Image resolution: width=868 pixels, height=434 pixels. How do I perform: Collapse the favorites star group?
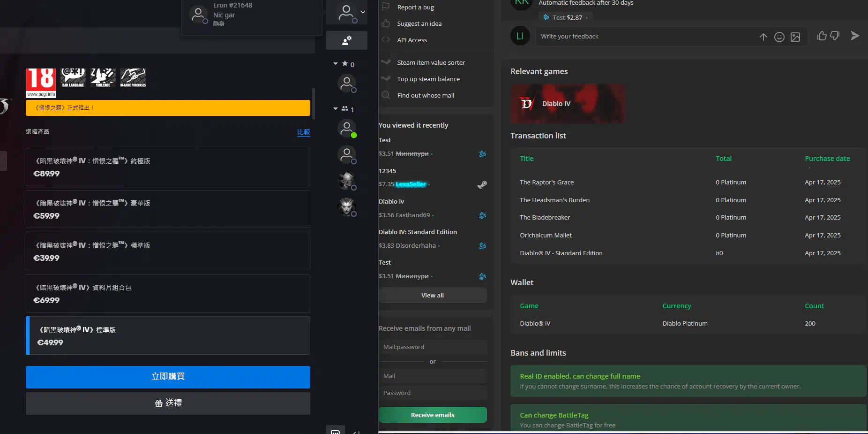[x=336, y=64]
